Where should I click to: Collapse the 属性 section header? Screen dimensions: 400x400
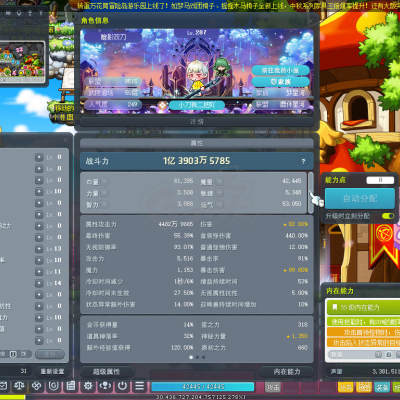tap(197, 143)
